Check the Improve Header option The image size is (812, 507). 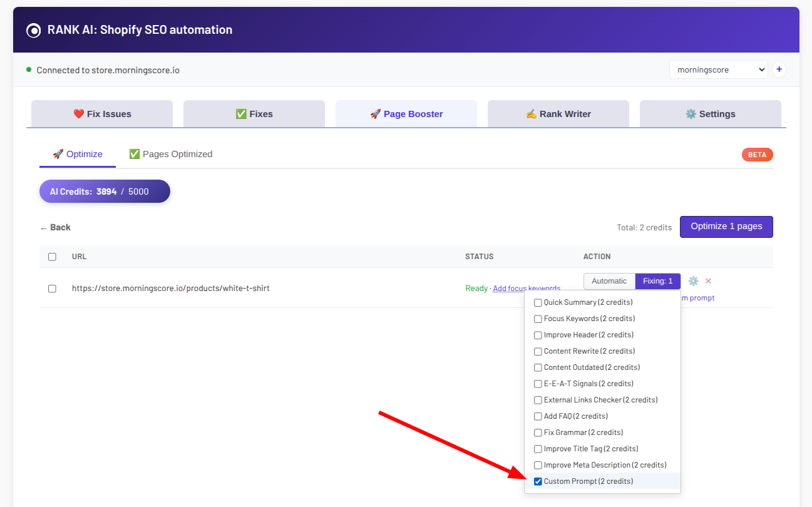pyautogui.click(x=538, y=335)
